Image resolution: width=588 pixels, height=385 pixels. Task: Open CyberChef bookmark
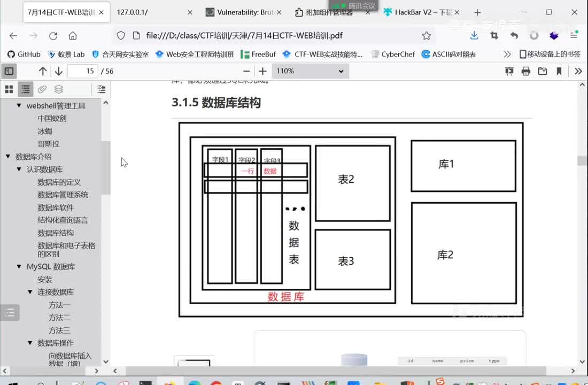pyautogui.click(x=393, y=55)
